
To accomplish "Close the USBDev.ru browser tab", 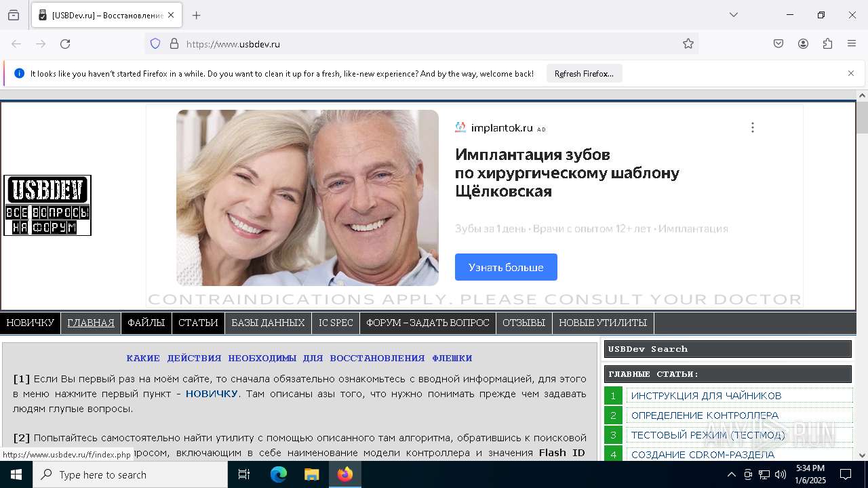I will 171,15.
